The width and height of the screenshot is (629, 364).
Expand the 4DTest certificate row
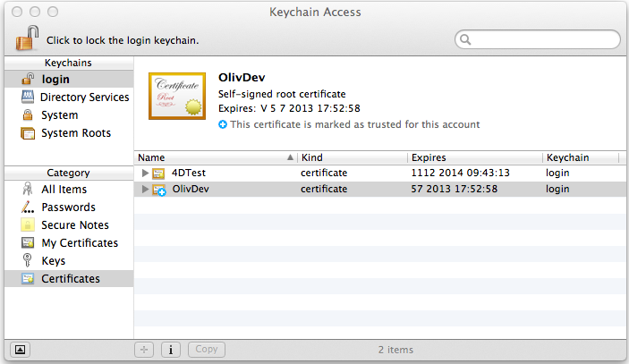(x=145, y=172)
